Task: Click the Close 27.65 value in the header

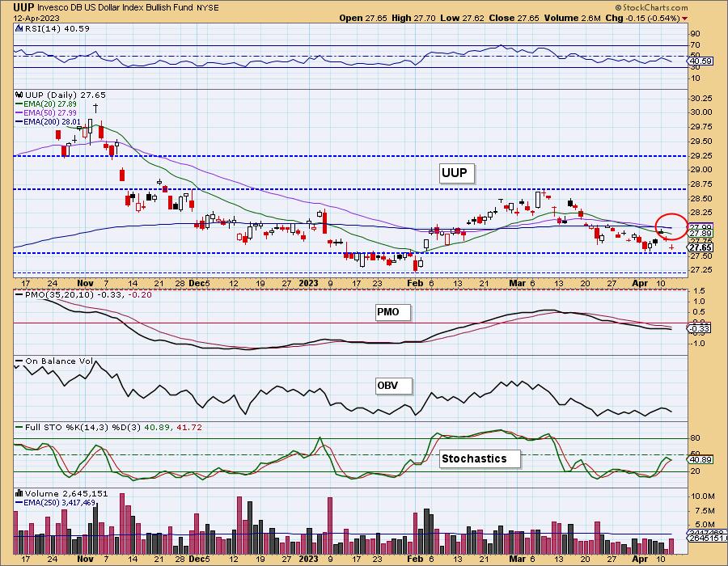Action: (x=514, y=18)
